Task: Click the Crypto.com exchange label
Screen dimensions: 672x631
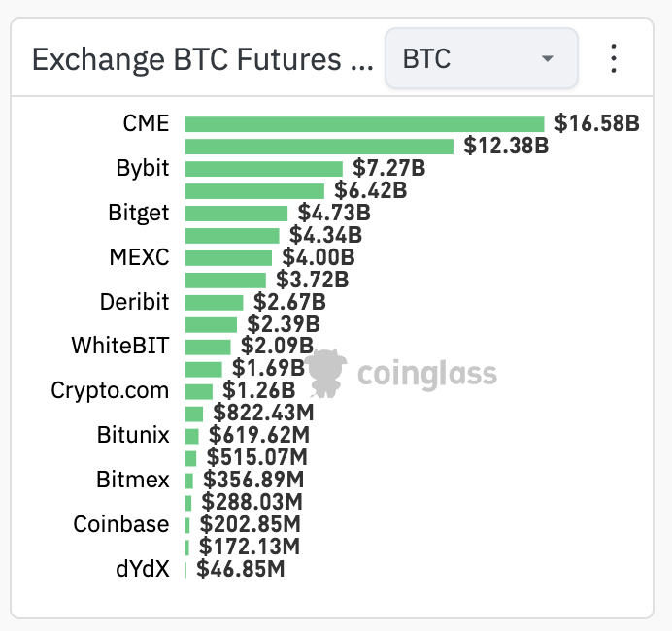Action: coord(110,391)
